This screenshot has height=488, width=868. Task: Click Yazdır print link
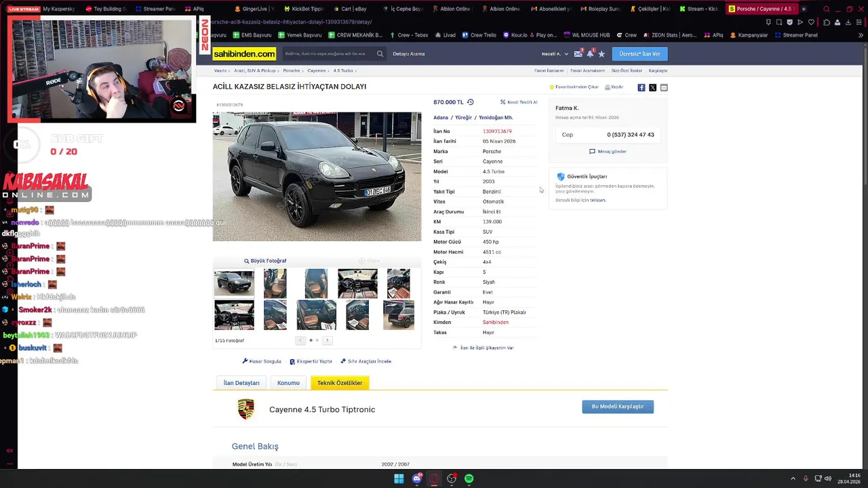(x=614, y=87)
